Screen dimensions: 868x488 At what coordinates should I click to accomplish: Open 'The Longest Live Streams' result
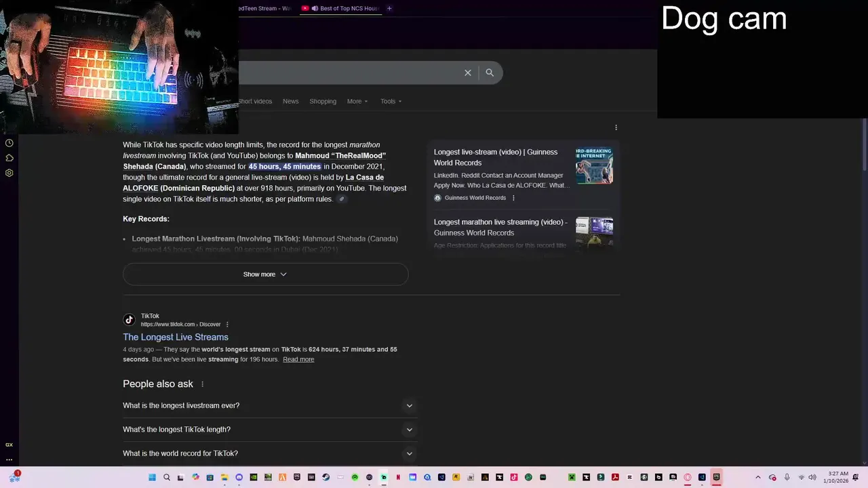click(x=176, y=337)
